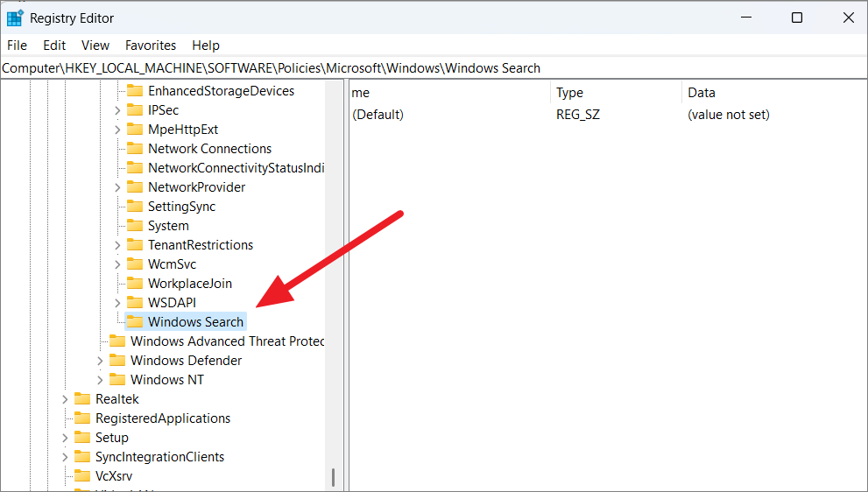Viewport: 868px width, 492px height.
Task: Open the Favorites menu
Action: click(x=151, y=46)
